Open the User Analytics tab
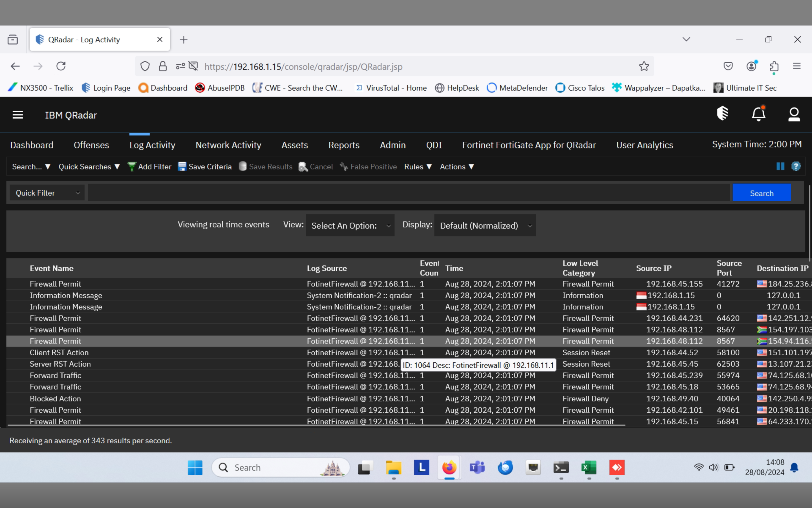 645,145
